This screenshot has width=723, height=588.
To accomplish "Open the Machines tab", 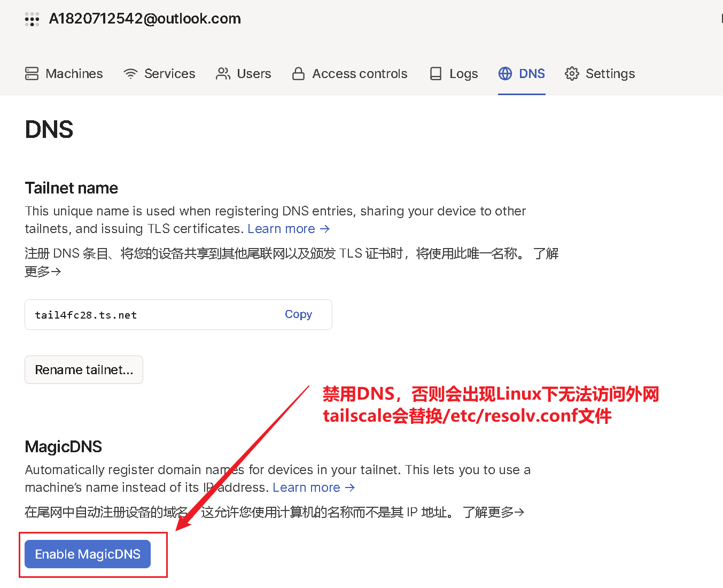I will [64, 74].
